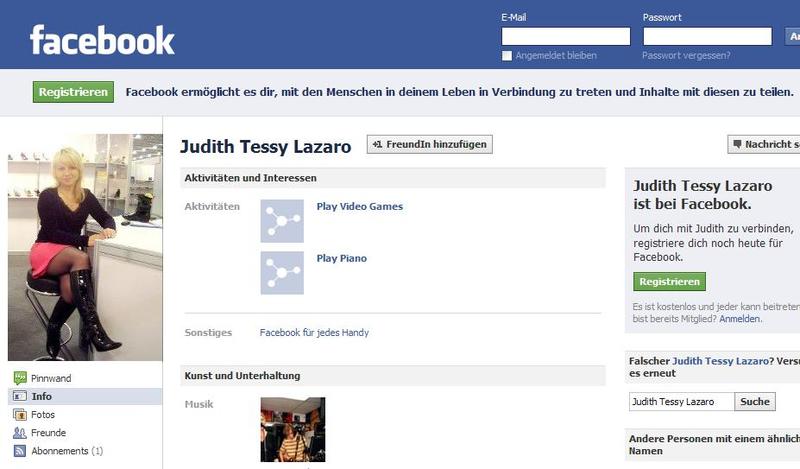Open Facebook für jedes Handy link

click(x=314, y=333)
